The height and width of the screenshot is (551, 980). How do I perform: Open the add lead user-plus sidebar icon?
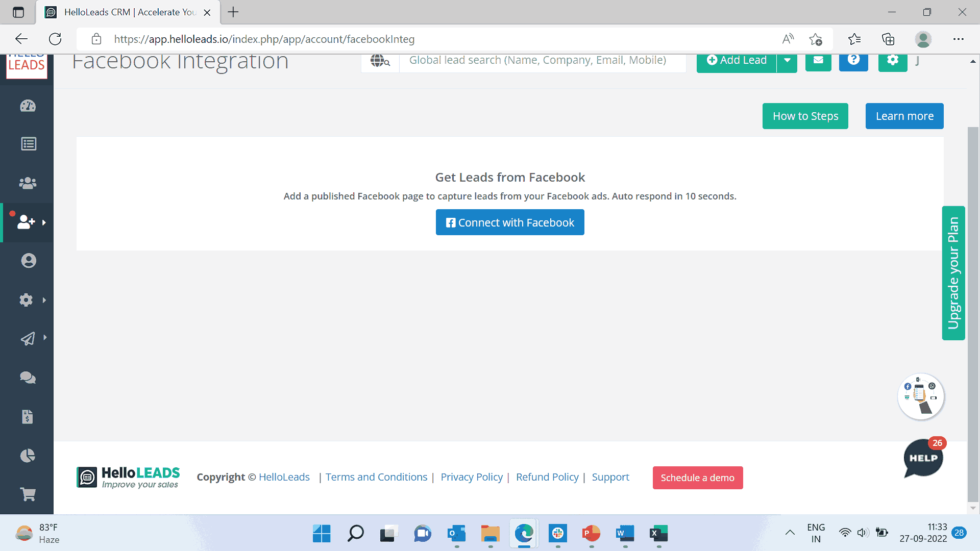[x=26, y=222]
